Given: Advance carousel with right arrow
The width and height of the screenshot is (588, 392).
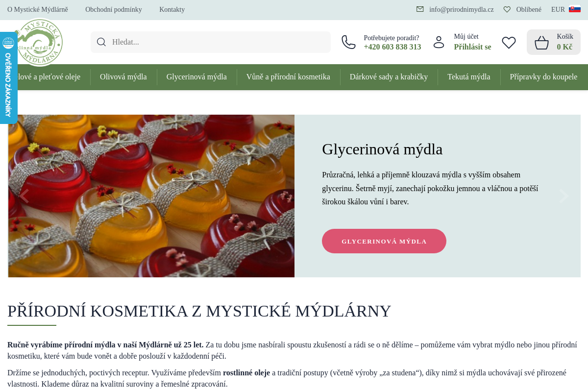Looking at the screenshot, I should (x=563, y=196).
